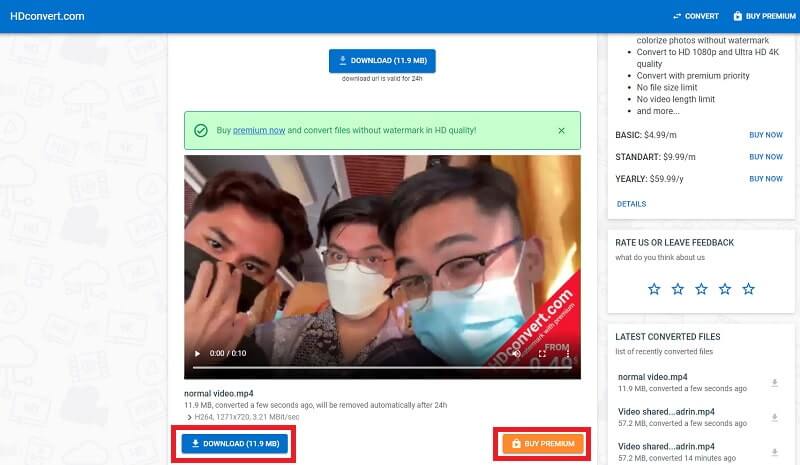Click the top DOWNLOAD (11.9 MB) button
This screenshot has height=465, width=800.
[382, 61]
